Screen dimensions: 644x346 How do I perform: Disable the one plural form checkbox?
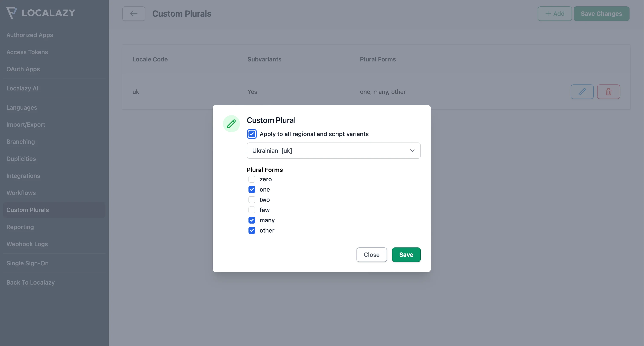pyautogui.click(x=252, y=189)
